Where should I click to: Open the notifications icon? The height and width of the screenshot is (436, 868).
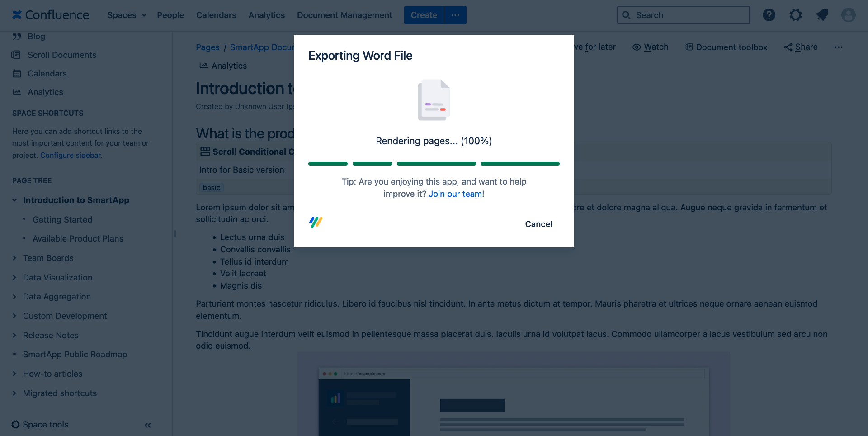(822, 15)
